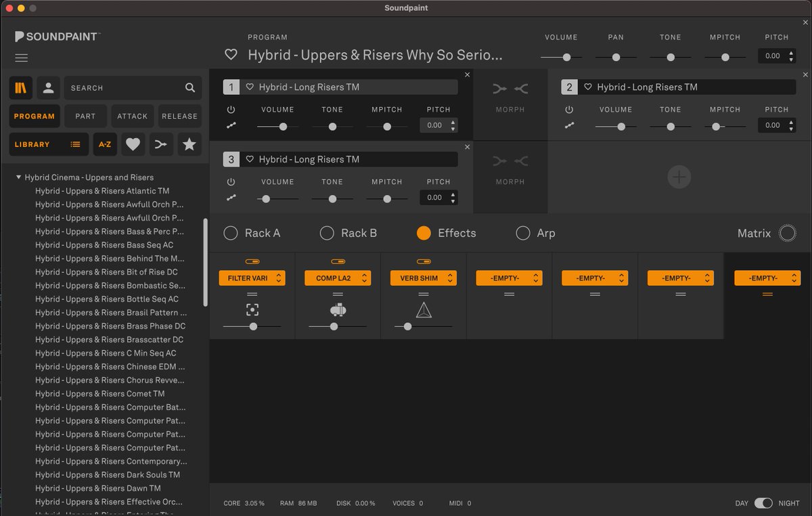Toggle A-Z sorting icon

(105, 144)
